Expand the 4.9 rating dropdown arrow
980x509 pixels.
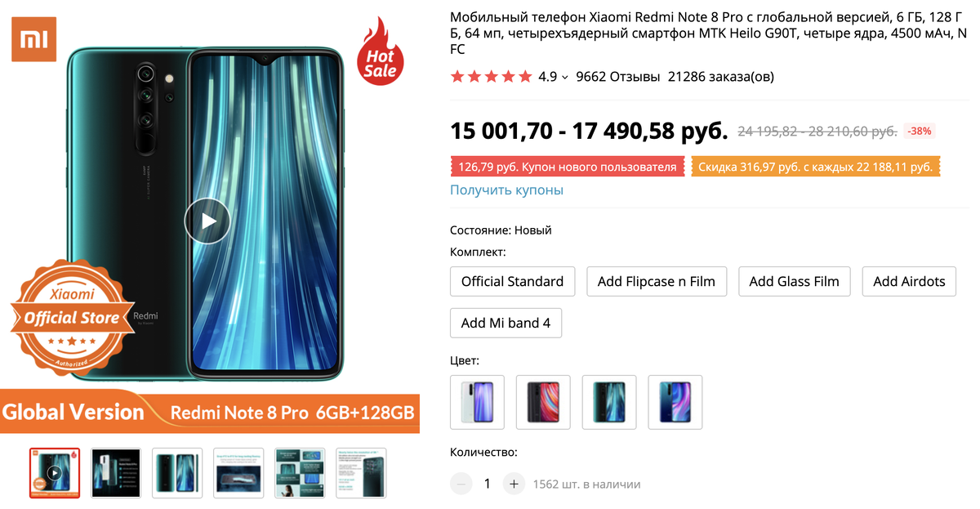(x=565, y=78)
